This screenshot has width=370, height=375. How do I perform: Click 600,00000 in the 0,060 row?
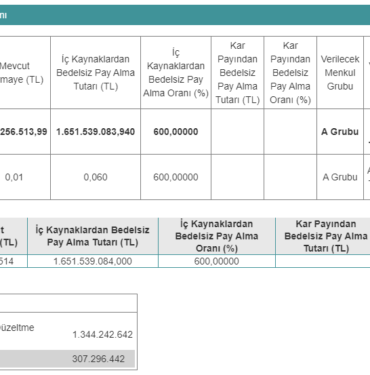[x=176, y=177]
